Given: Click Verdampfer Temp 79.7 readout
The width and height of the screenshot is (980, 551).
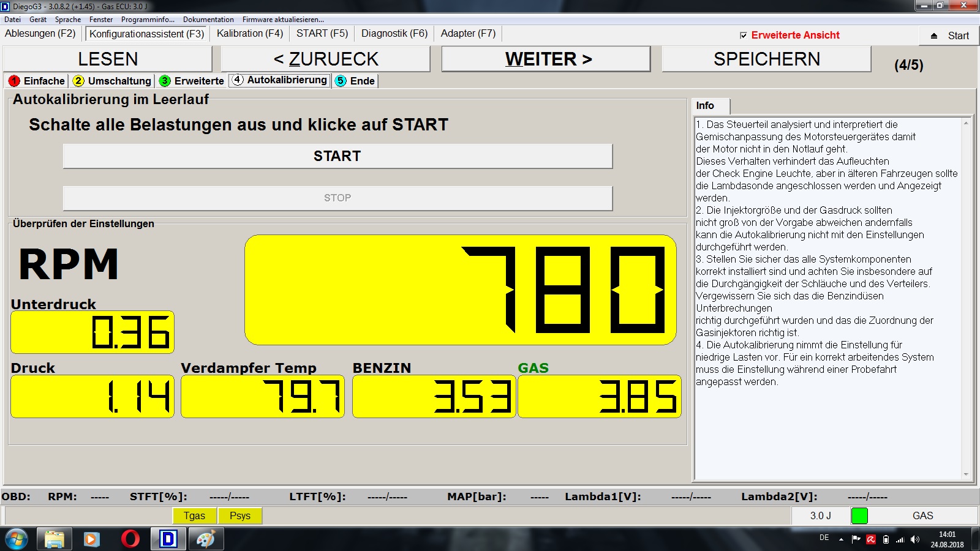Looking at the screenshot, I should pos(263,397).
